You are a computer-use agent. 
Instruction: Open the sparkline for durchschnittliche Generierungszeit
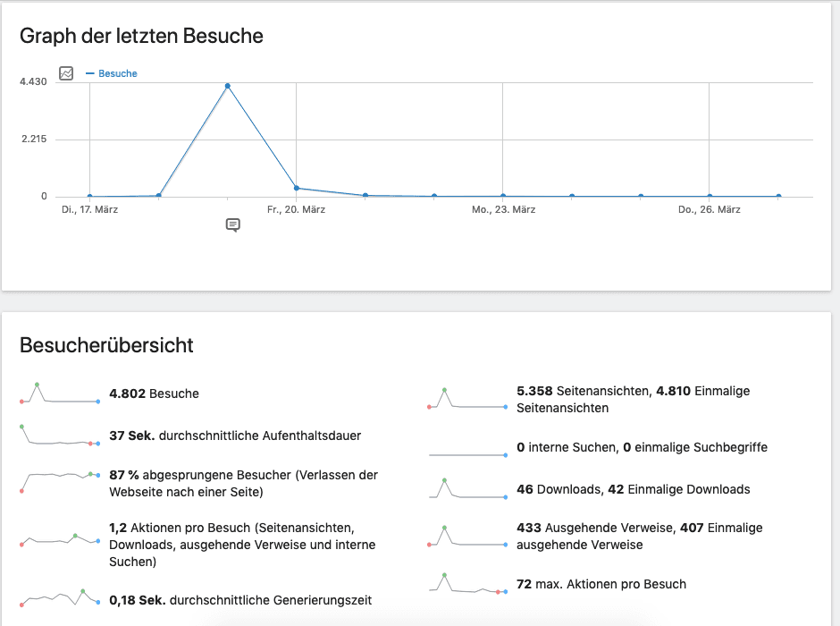point(60,597)
